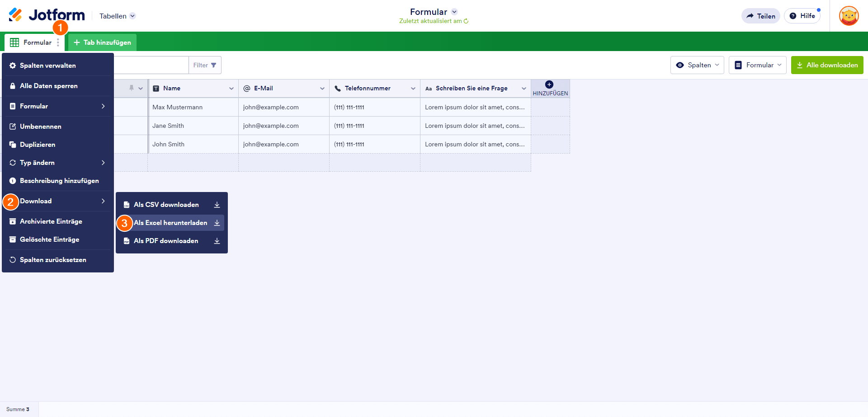Screen dimensions: 868x417
Task: Click the CSV download arrow icon
Action: pos(217,205)
